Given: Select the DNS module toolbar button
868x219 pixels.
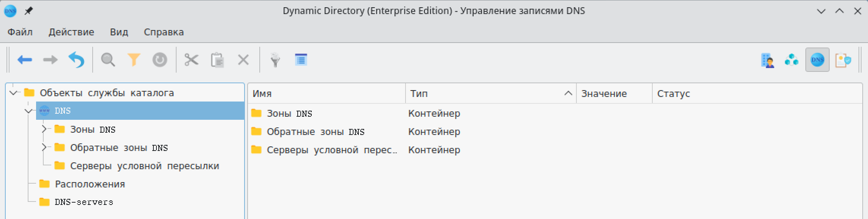Looking at the screenshot, I should tap(817, 60).
